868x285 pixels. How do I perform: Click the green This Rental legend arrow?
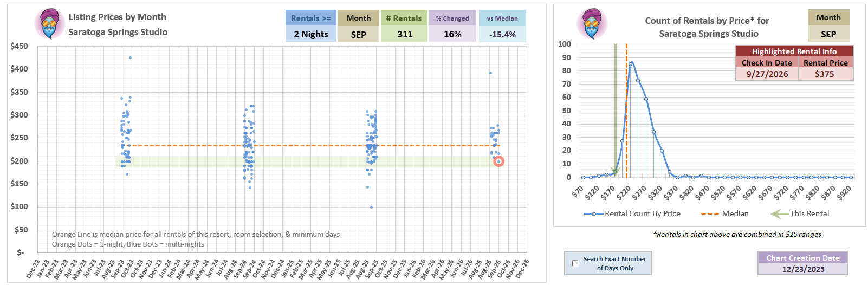click(x=779, y=214)
